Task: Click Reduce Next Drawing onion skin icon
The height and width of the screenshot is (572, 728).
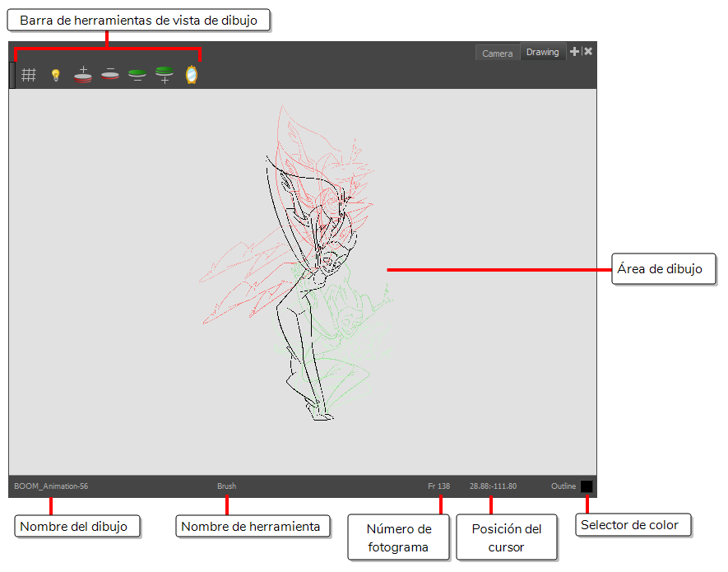Action: pos(137,75)
